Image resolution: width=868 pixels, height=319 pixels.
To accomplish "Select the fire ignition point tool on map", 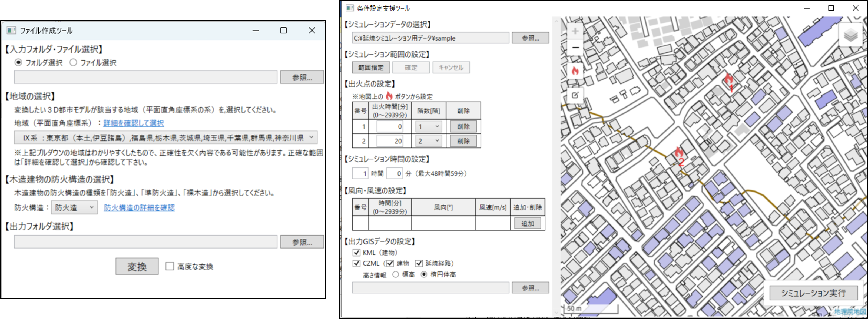I will coord(575,71).
